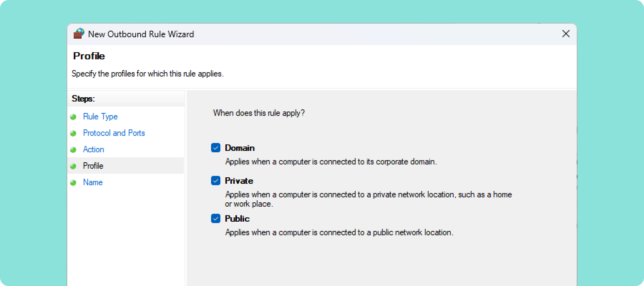Viewport: 644px width, 286px height.
Task: Click the Public label text
Action: point(237,218)
